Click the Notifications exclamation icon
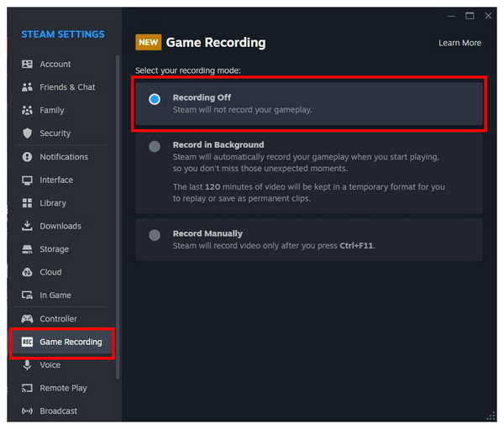The width and height of the screenshot is (504, 429). click(x=28, y=157)
